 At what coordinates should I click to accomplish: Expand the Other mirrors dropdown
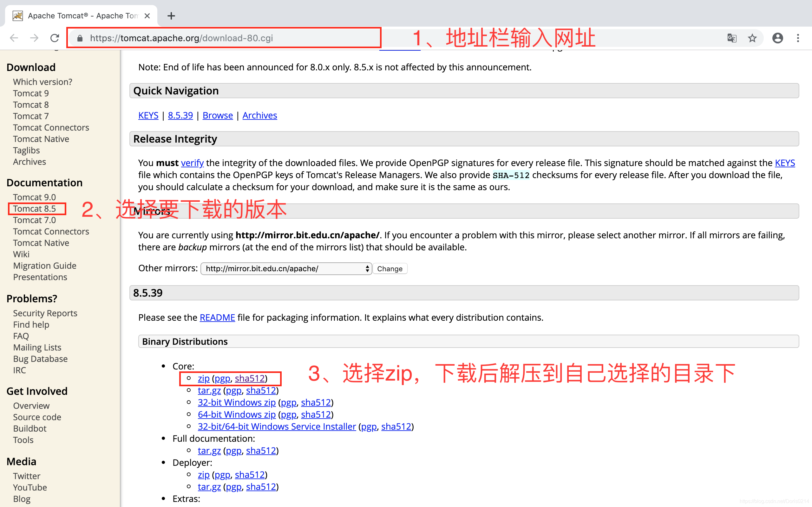point(286,269)
